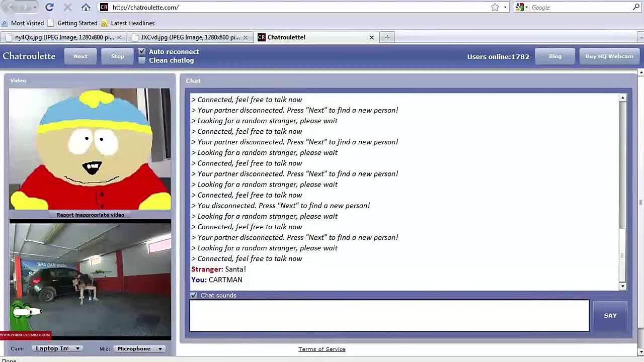Close the Chatroulette! tab
Image resolution: width=644 pixels, height=362 pixels.
[372, 37]
